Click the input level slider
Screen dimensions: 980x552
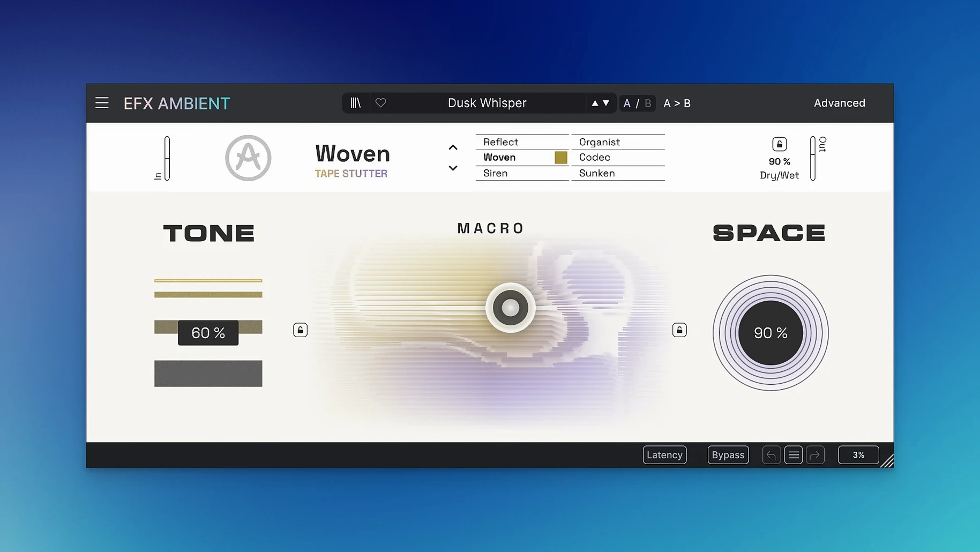click(x=167, y=158)
